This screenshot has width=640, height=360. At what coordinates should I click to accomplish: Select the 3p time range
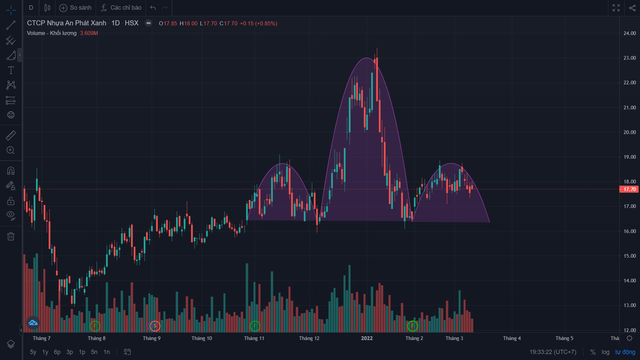(x=70, y=352)
